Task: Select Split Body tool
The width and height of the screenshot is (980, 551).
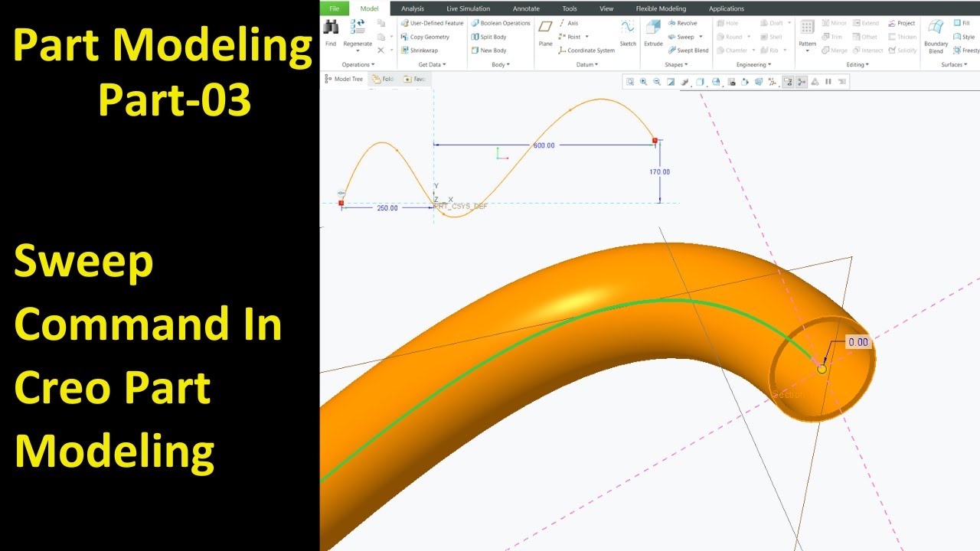Action: point(488,37)
